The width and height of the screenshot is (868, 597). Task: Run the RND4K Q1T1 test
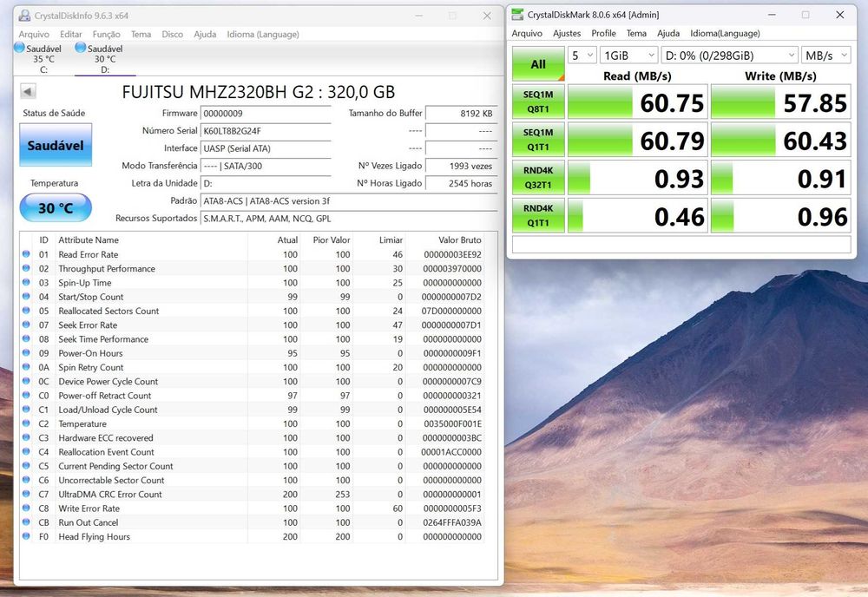click(x=538, y=215)
